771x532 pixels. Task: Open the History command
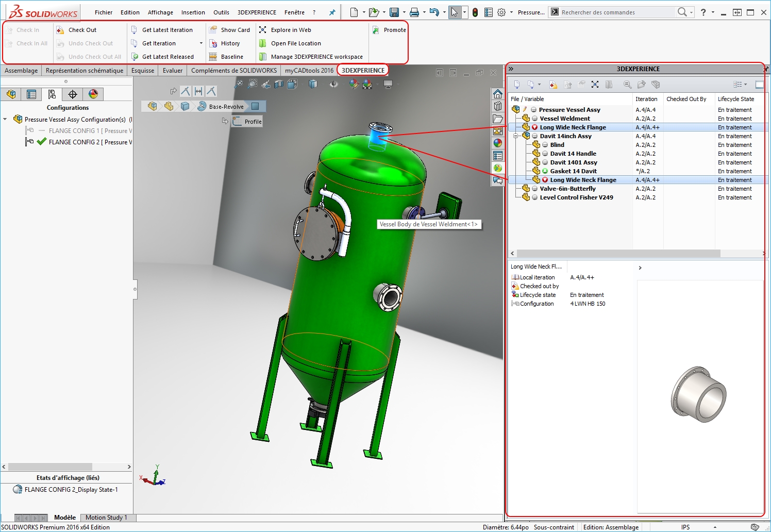point(224,43)
